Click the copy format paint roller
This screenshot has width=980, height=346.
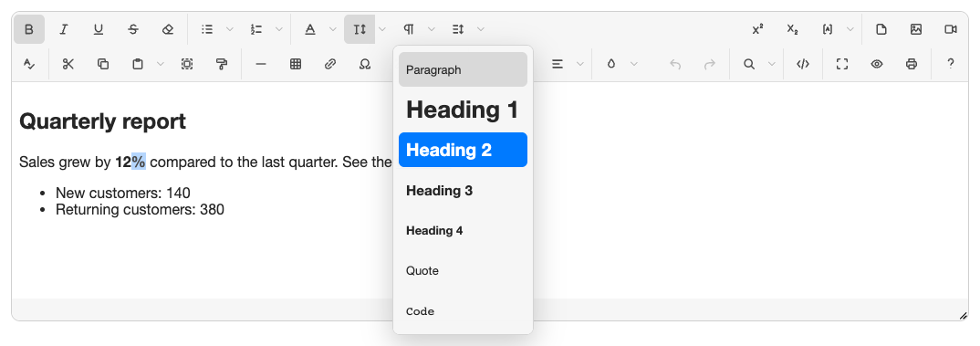[221, 64]
